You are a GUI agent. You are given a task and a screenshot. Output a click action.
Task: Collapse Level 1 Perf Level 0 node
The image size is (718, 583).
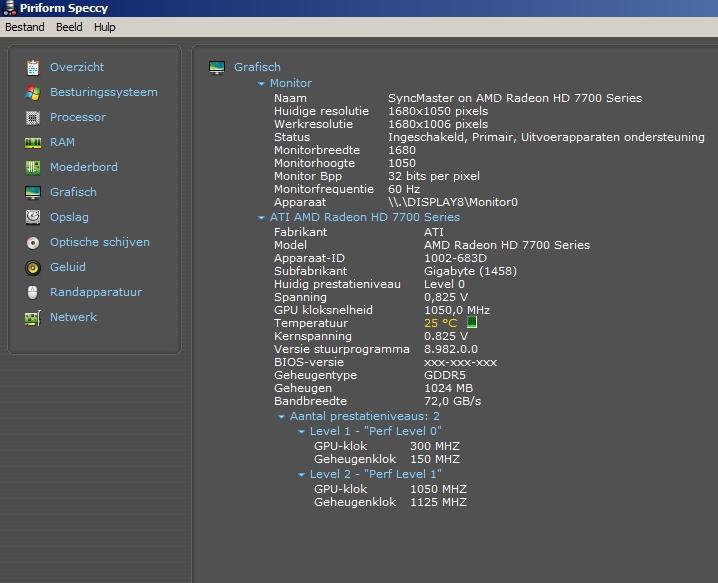click(302, 432)
